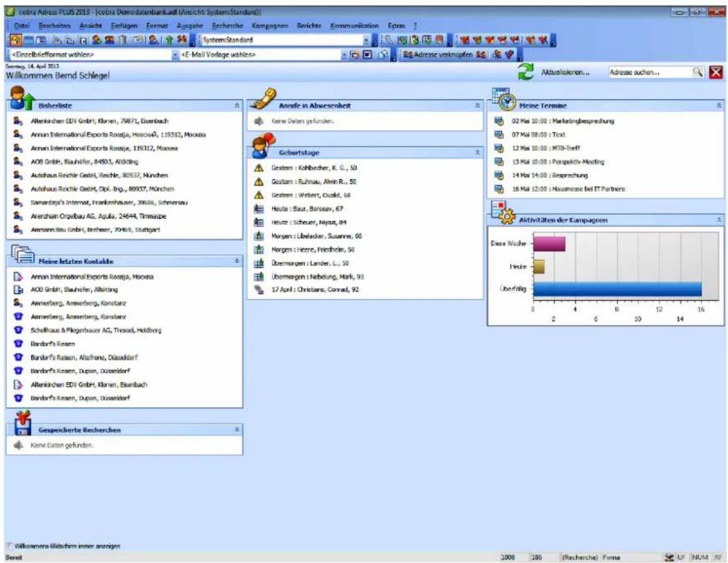Open Altenkirchen EDV GmbH entry in Bisherliste

99,121
